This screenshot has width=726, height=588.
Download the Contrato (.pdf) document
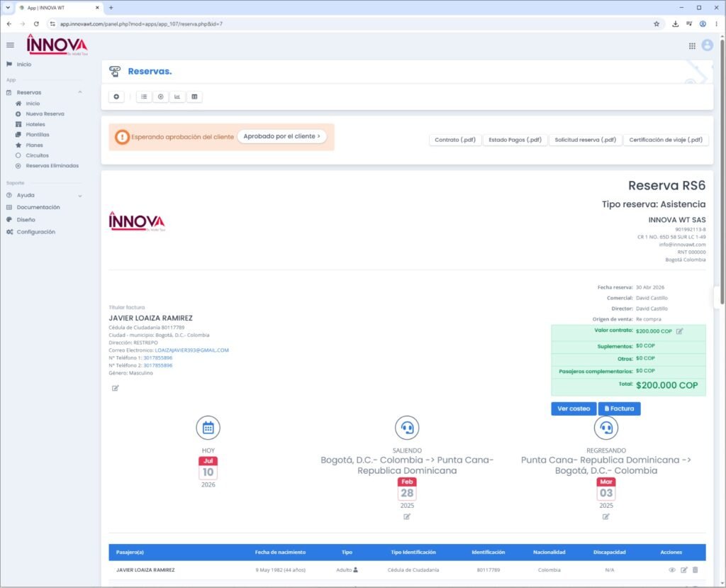click(x=455, y=140)
